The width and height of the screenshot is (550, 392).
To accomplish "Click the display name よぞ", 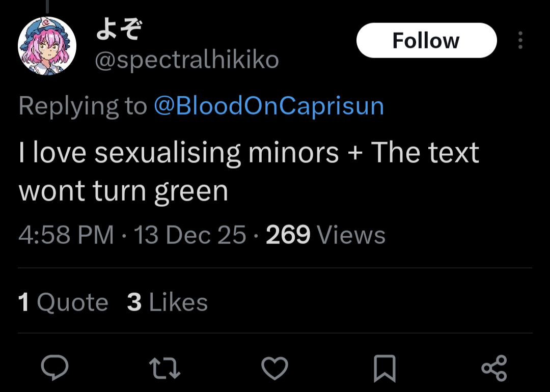I will pos(119,33).
